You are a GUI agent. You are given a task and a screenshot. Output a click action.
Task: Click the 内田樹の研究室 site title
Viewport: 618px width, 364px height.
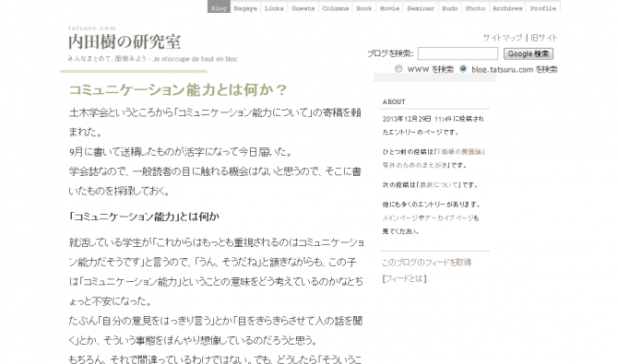point(125,41)
